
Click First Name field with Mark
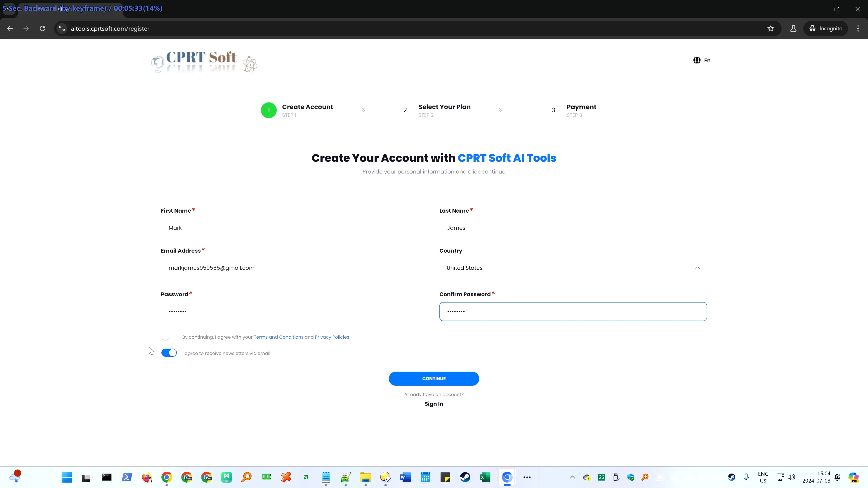point(295,228)
